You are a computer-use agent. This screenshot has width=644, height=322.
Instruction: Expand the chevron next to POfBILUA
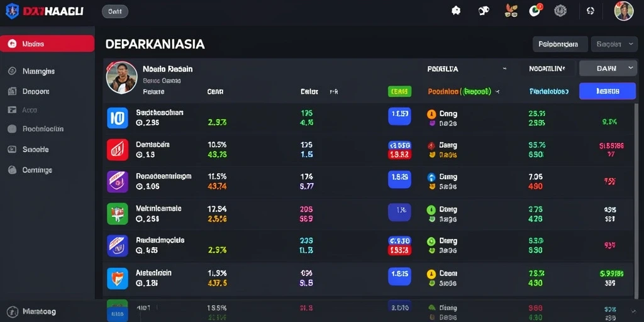coord(504,69)
